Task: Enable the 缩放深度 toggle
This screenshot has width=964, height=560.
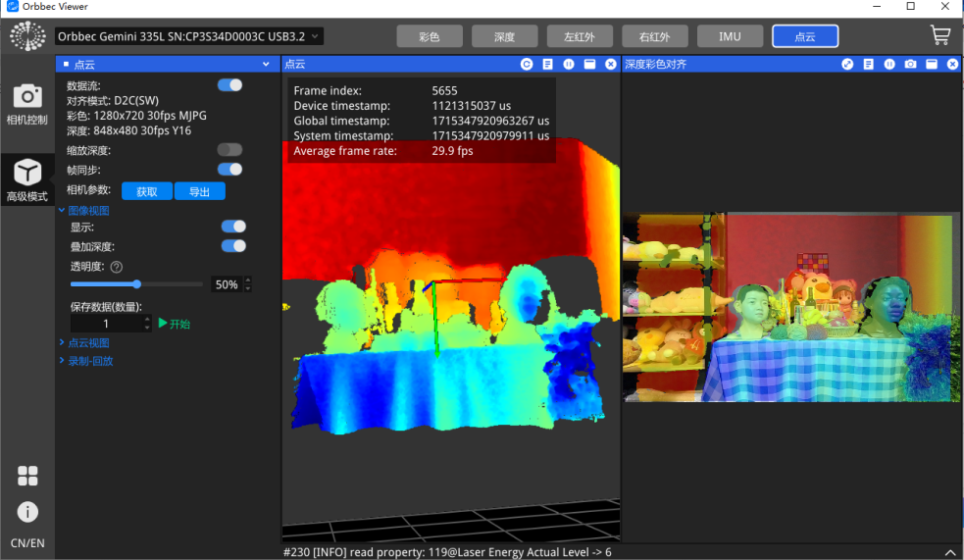Action: coord(229,150)
